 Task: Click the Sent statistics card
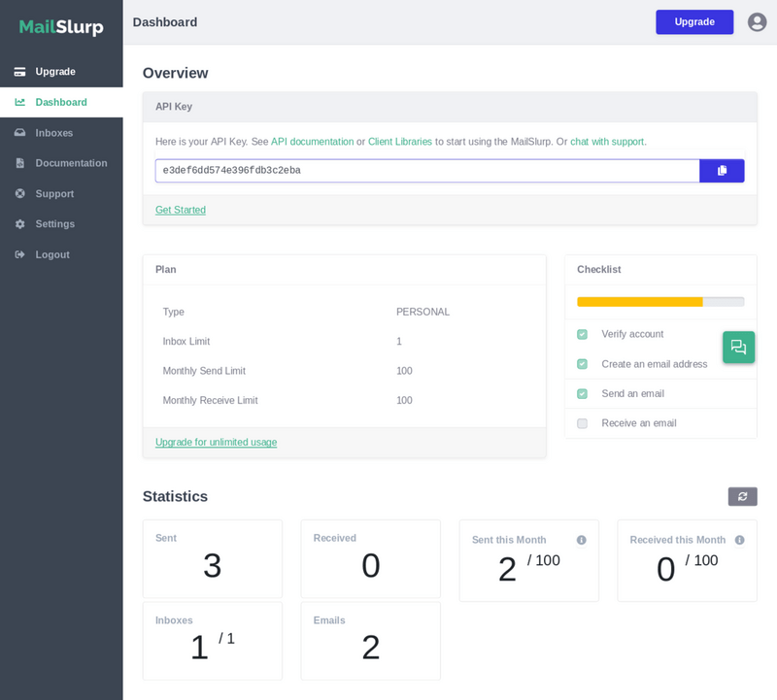click(x=213, y=559)
